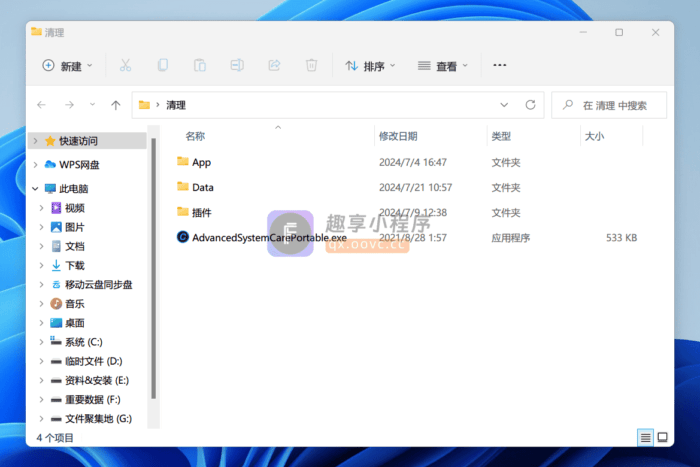Click the Data folder icon
The height and width of the screenshot is (467, 700).
[x=183, y=187]
